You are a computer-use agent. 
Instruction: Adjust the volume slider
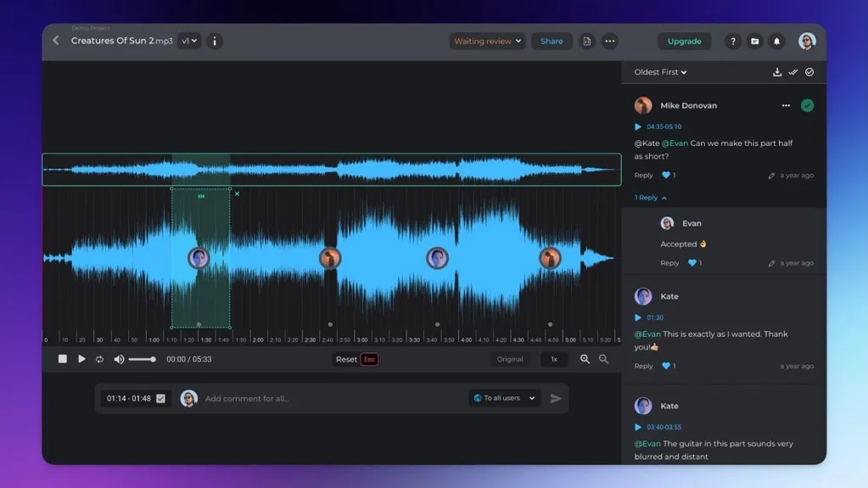coord(143,360)
